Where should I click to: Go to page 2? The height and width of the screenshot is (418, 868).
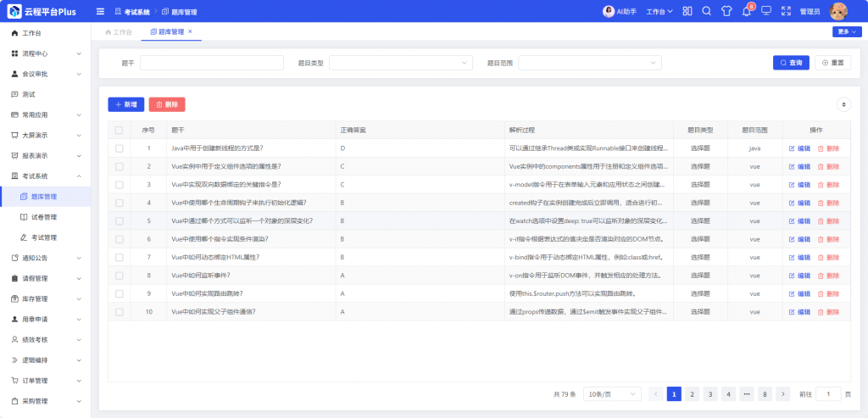click(x=692, y=394)
